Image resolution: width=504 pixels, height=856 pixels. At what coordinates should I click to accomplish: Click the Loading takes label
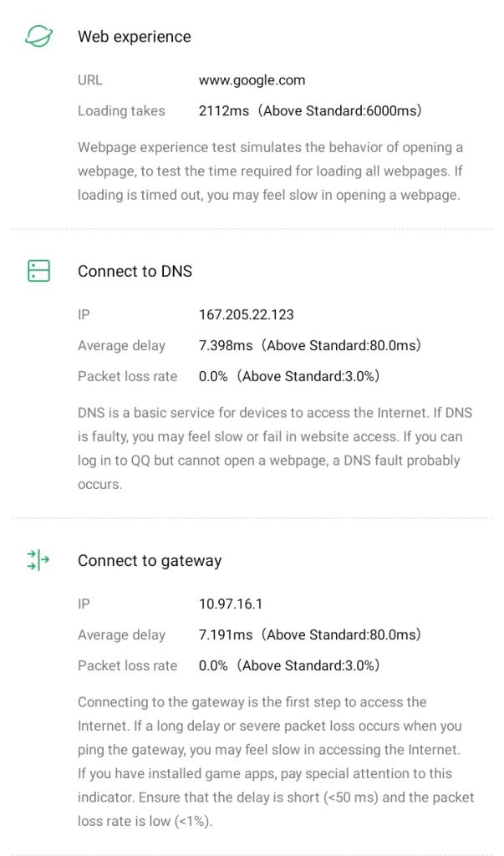(121, 111)
